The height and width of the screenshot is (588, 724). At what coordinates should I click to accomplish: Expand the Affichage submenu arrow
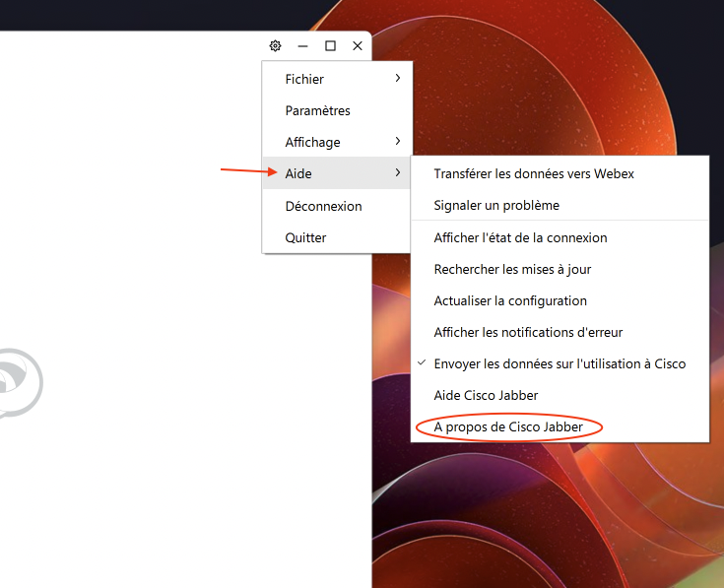click(x=397, y=142)
